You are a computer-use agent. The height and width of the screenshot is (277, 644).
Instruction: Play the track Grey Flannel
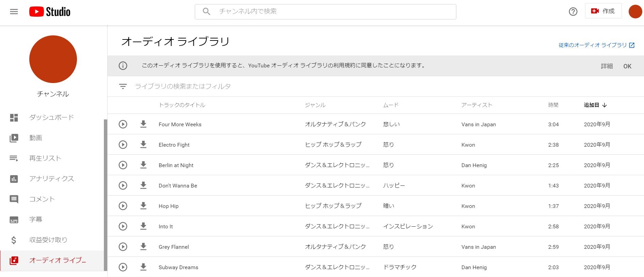(x=123, y=247)
